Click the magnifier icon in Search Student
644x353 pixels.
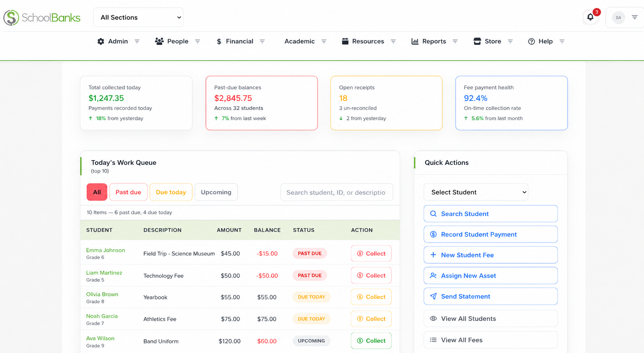point(433,214)
